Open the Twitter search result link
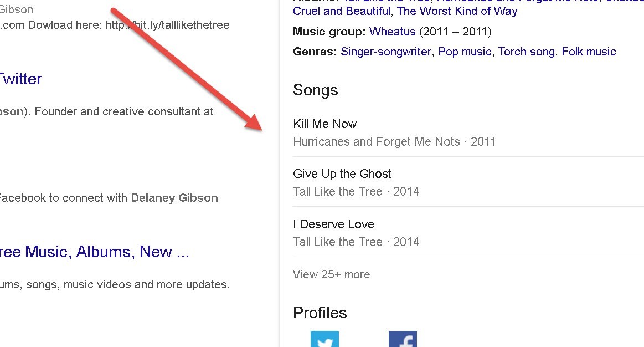644x347 pixels. (20, 79)
